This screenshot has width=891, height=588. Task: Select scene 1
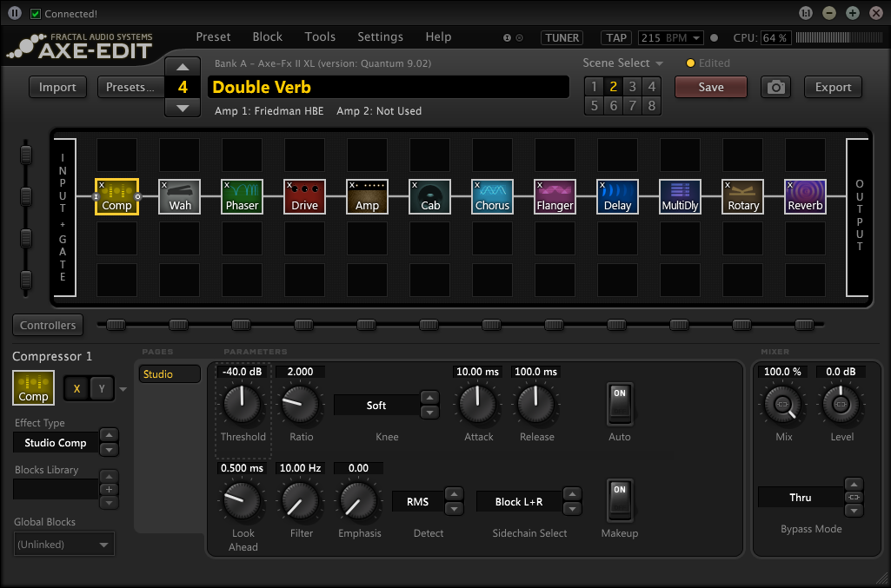[x=594, y=86]
